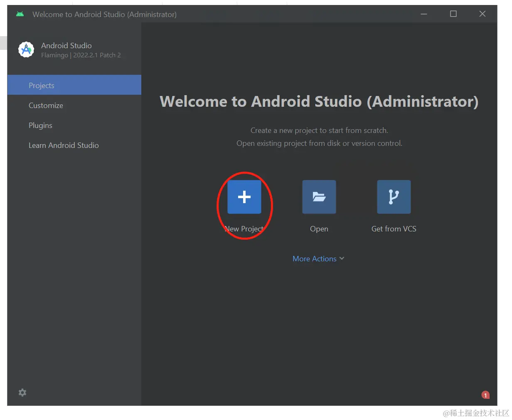Open the Plugins tab
Screen dimensions: 512x420
pos(74,125)
